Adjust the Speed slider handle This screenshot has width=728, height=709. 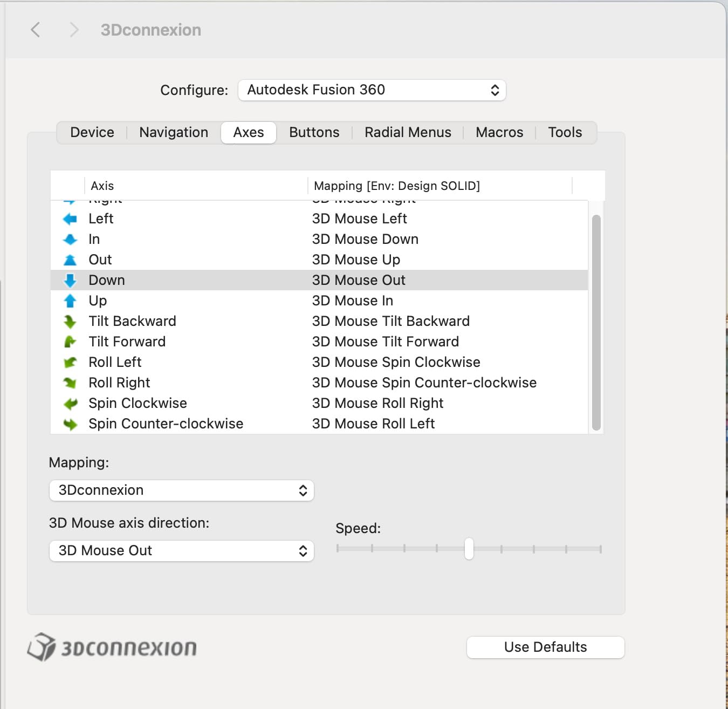[x=469, y=549]
